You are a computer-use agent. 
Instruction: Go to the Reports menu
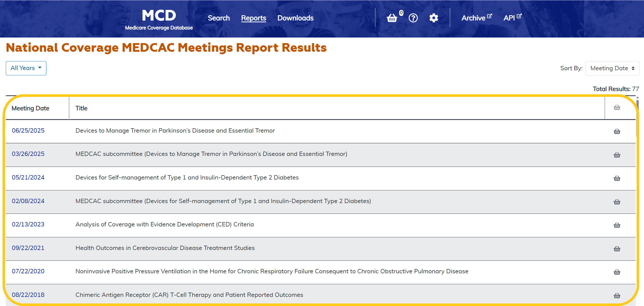point(253,18)
